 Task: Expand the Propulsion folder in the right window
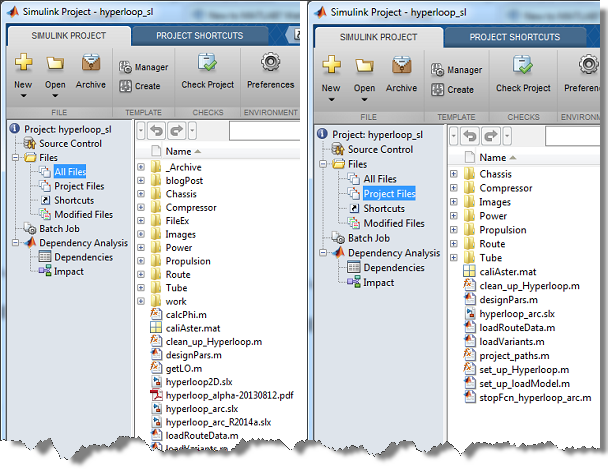(454, 230)
